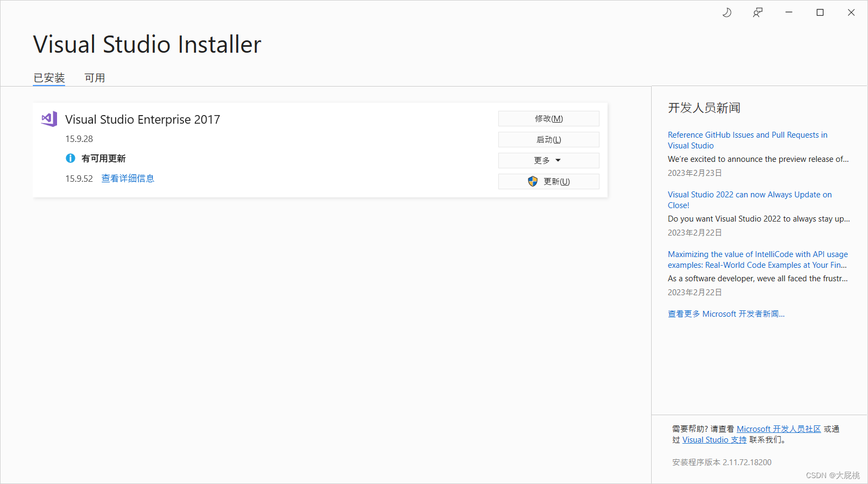Click the 有可用更新 status text

[x=103, y=159]
